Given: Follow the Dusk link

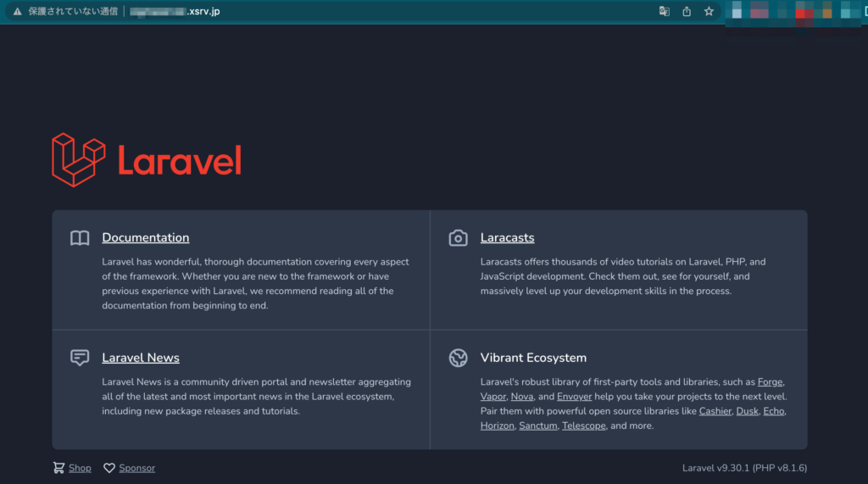Looking at the screenshot, I should point(748,411).
